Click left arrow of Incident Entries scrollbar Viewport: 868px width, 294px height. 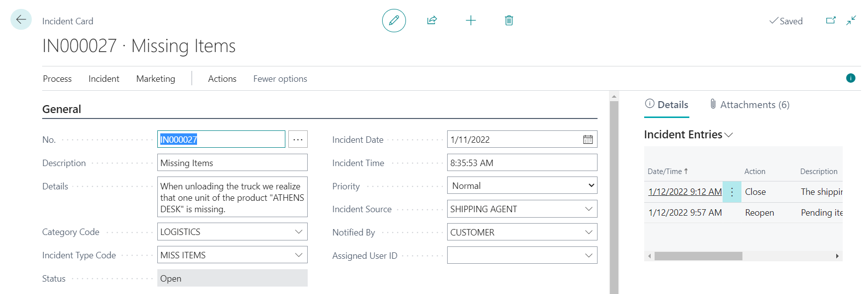pos(650,256)
